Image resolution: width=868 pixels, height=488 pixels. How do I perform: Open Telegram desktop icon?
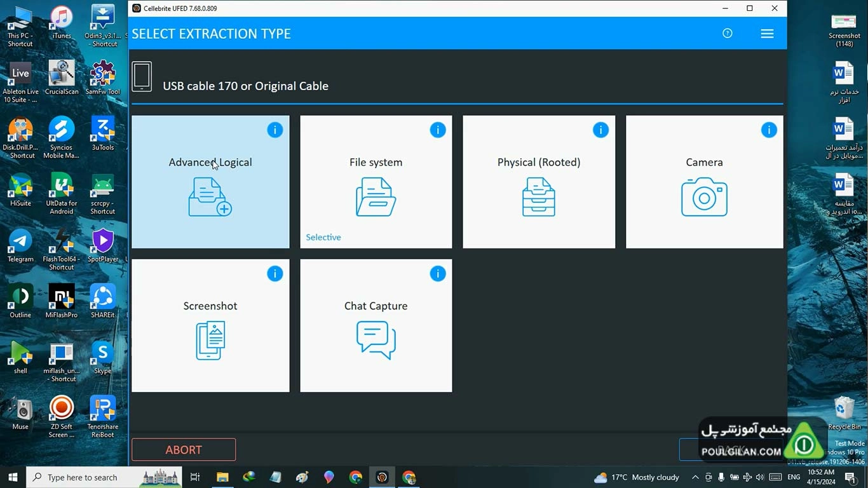[x=20, y=246]
